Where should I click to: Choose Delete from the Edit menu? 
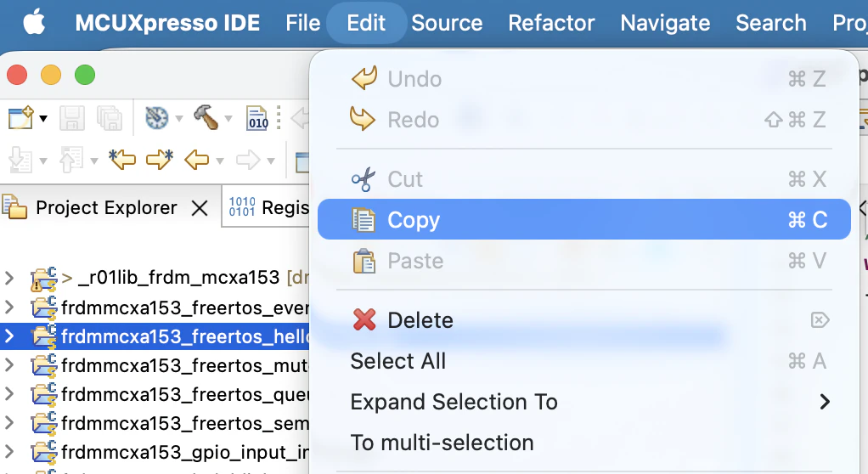(584, 320)
